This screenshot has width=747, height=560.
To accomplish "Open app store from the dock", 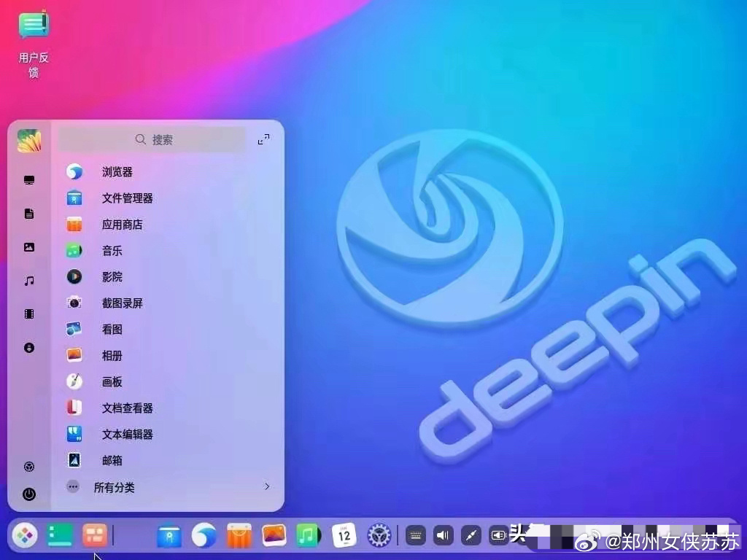I will point(239,535).
